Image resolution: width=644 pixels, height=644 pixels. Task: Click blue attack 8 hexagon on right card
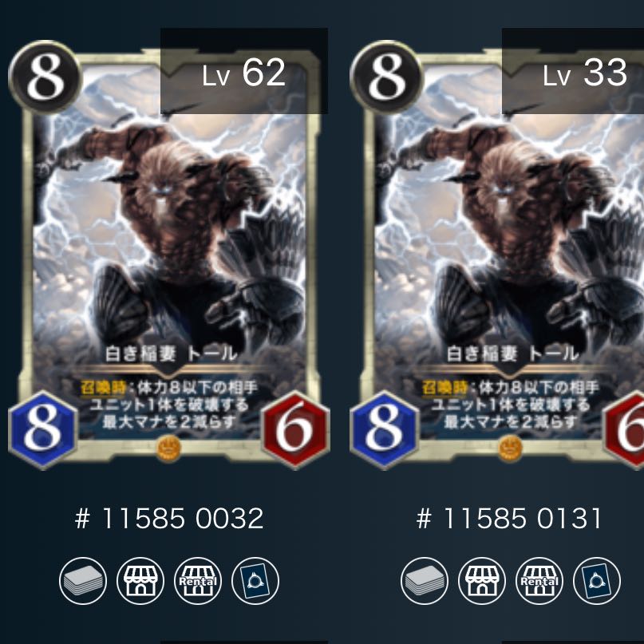384,430
